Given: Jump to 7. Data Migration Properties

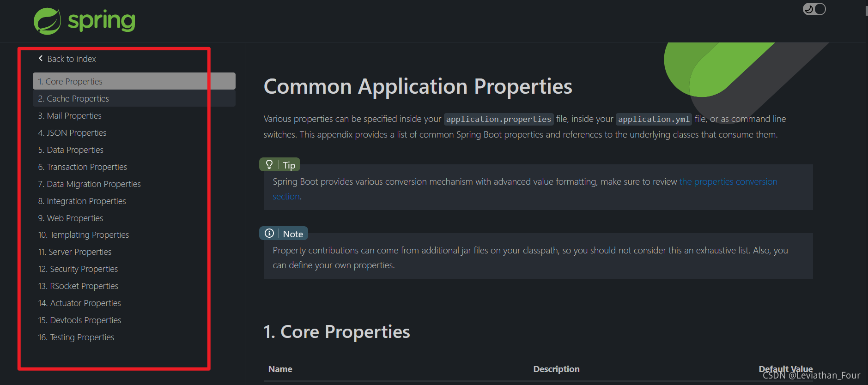Looking at the screenshot, I should click(89, 184).
